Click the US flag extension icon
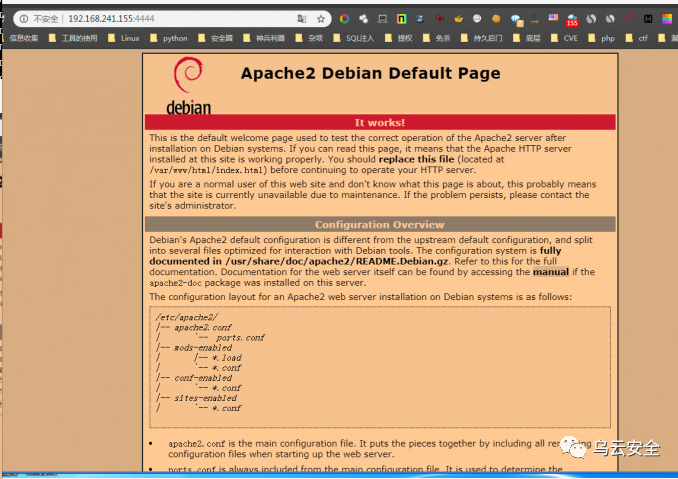This screenshot has width=678, height=479. (553, 18)
